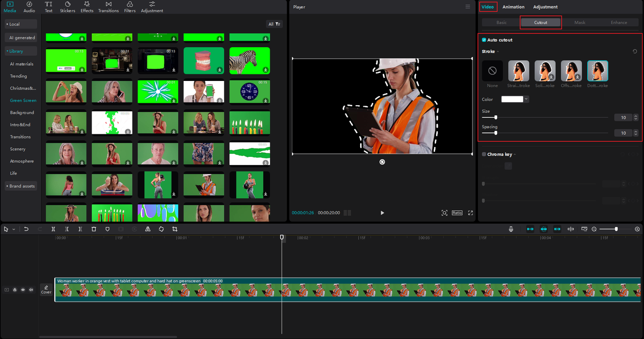The width and height of the screenshot is (644, 339).
Task: Select the Crop tool above the timeline
Action: point(175,229)
